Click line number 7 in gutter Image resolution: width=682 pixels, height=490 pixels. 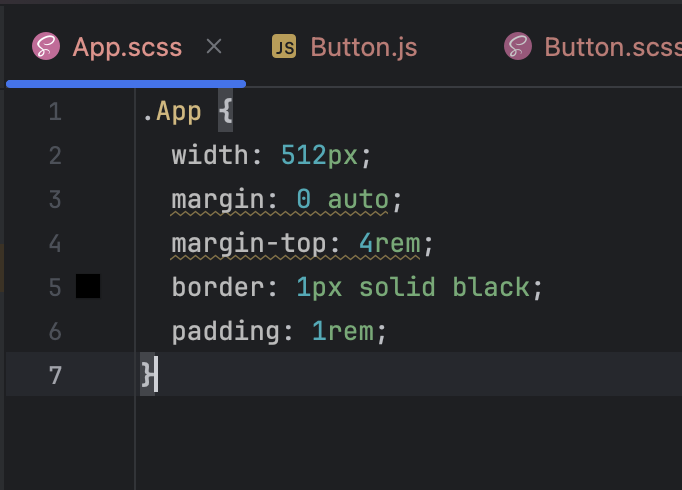click(55, 375)
